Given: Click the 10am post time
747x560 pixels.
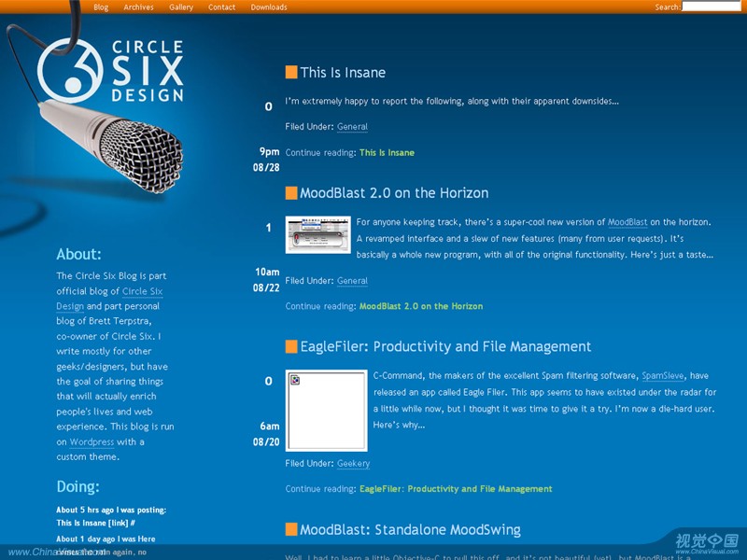Looking at the screenshot, I should click(267, 272).
